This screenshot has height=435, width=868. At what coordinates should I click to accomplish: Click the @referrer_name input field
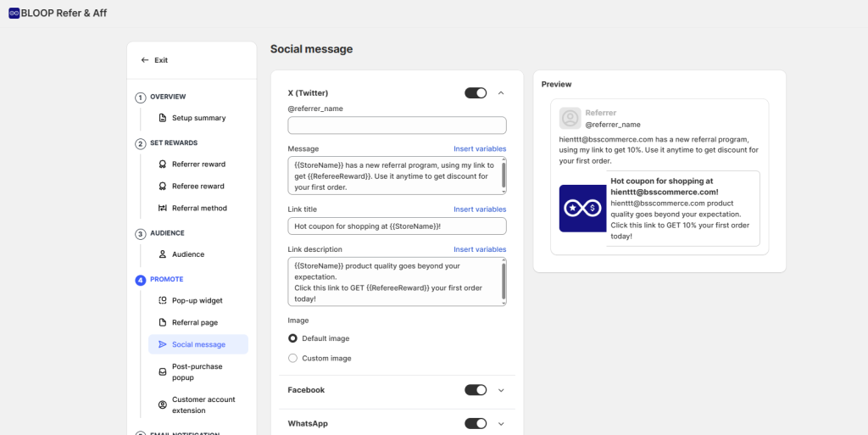[397, 125]
